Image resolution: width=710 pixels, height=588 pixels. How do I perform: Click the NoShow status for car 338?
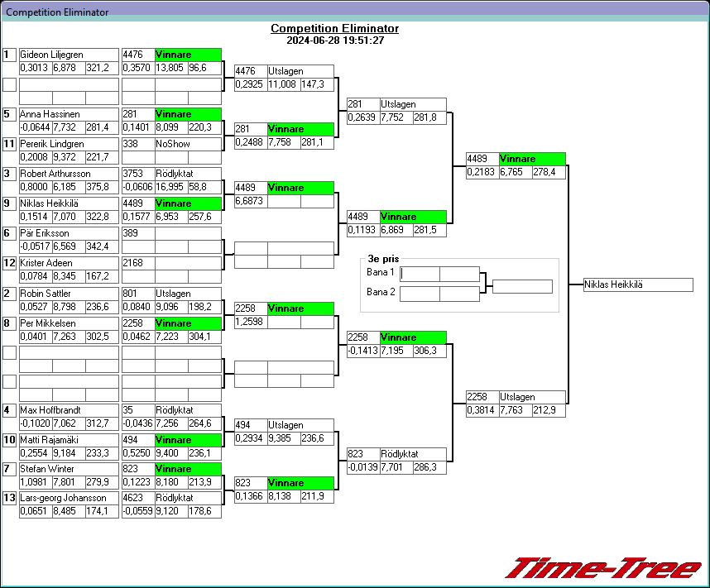click(188, 144)
